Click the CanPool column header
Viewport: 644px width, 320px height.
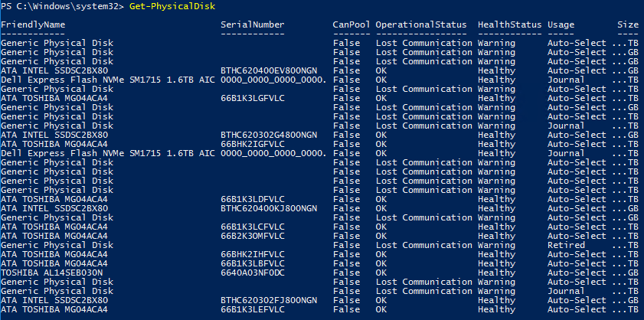pyautogui.click(x=351, y=24)
